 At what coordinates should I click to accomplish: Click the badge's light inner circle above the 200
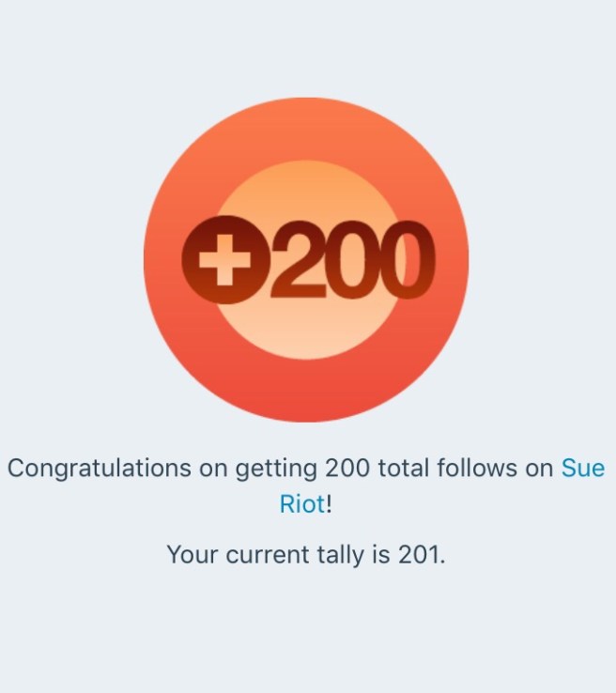[305, 192]
